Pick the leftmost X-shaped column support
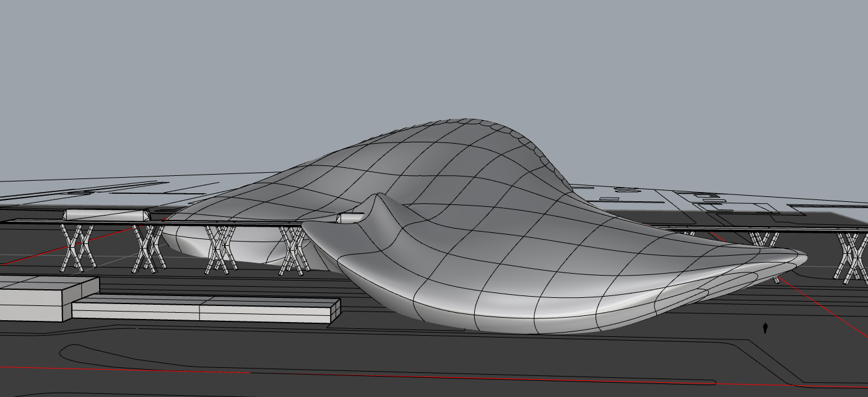Screen dimensions: 868x397 [x=77, y=248]
